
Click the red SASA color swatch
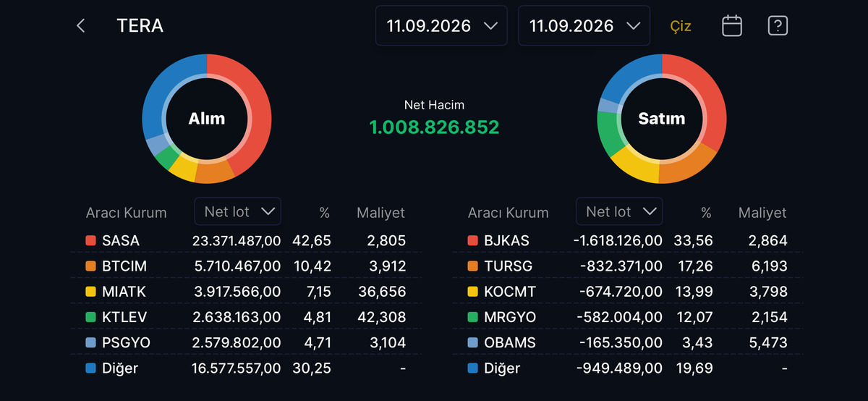tap(90, 240)
